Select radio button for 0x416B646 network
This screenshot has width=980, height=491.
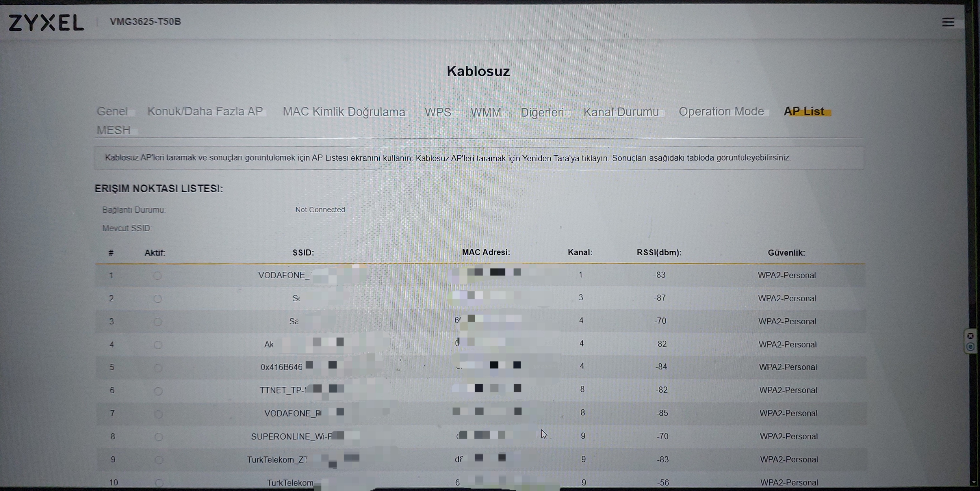158,368
